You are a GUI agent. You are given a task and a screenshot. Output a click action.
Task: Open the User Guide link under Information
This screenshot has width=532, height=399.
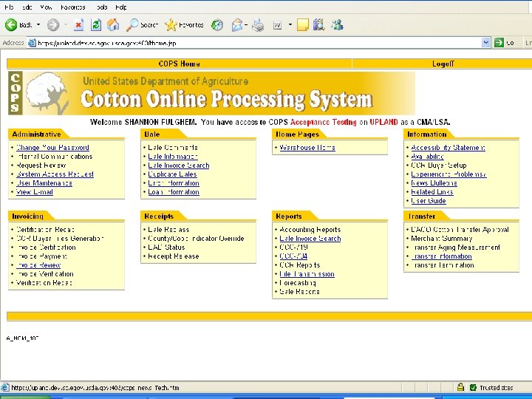pyautogui.click(x=428, y=201)
